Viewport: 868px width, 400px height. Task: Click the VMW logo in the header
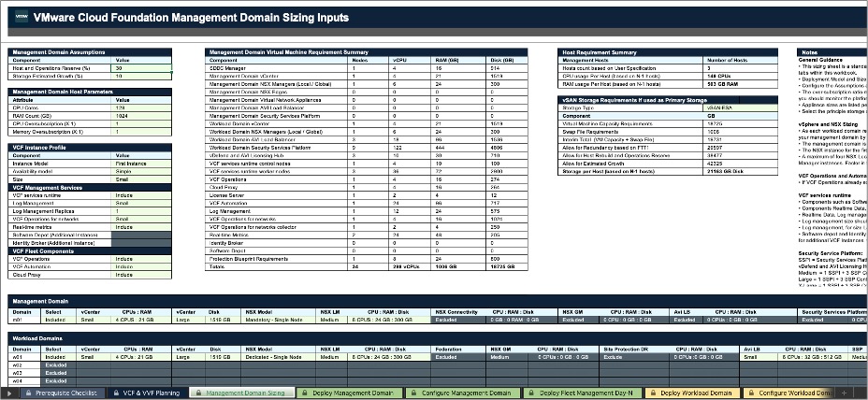point(22,18)
